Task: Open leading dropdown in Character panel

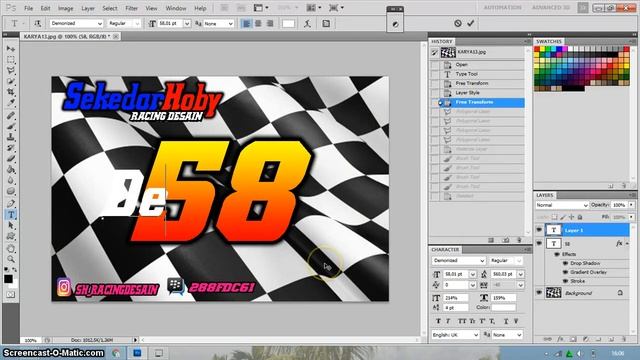Action: [521, 274]
